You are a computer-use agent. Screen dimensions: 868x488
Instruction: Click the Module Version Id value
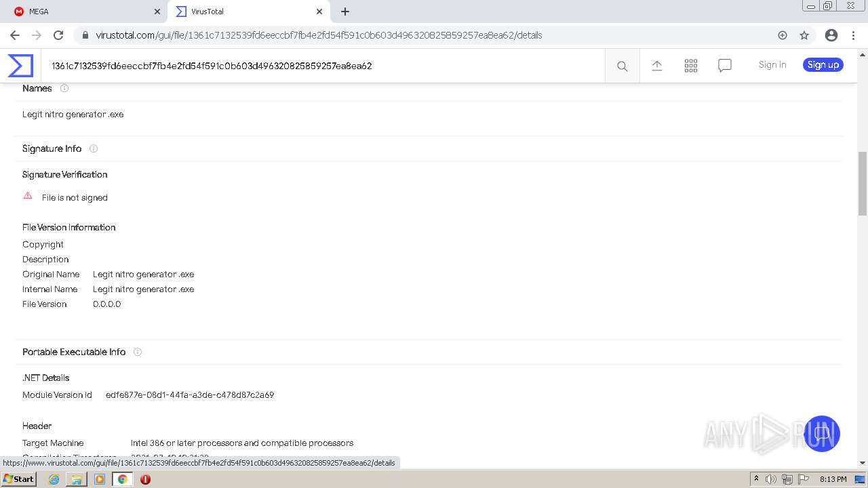click(x=190, y=395)
